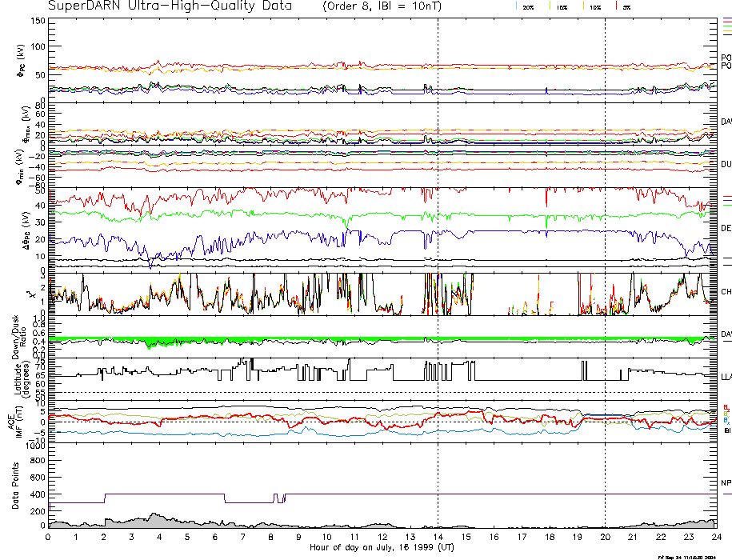The image size is (732, 560).
Task: Click the red Bz legend entry
Action: click(726, 407)
